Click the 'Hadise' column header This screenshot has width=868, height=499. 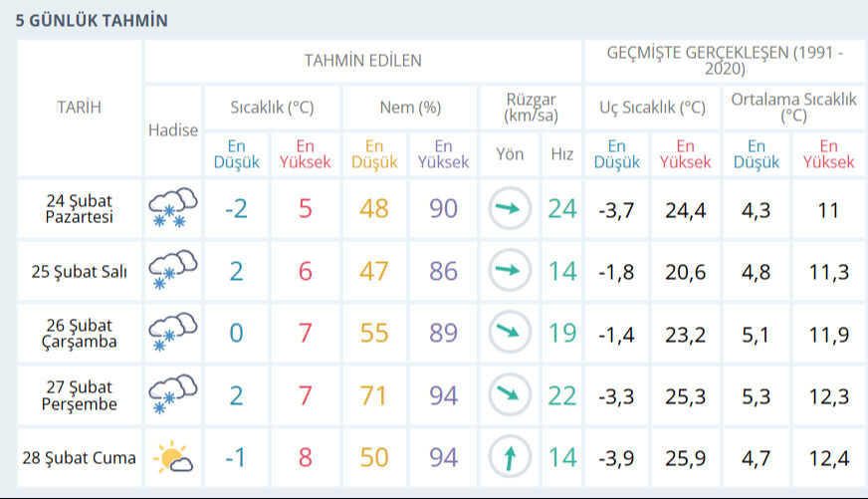point(173,130)
